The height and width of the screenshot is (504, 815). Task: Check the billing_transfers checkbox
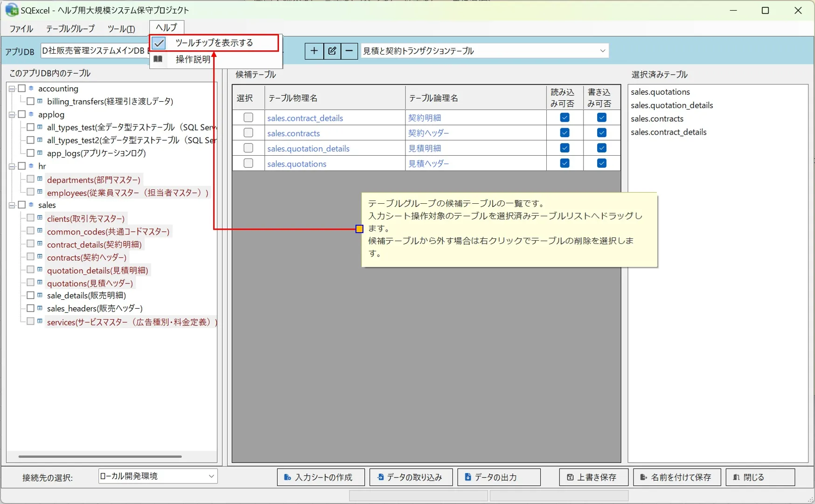point(31,101)
